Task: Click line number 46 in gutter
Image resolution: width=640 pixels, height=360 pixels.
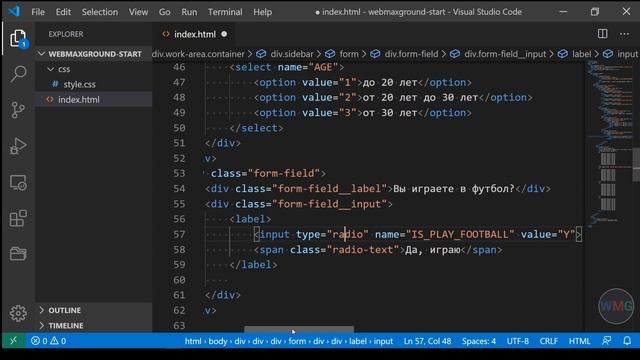Action: (179, 67)
